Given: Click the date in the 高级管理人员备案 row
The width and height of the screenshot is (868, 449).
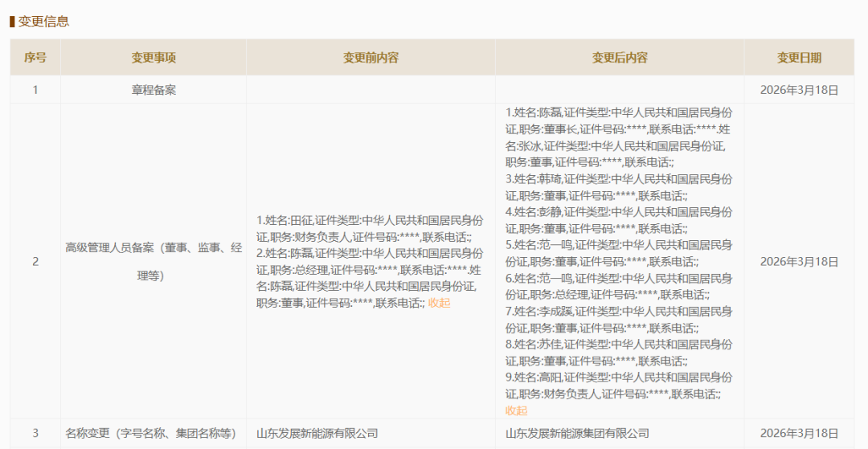Looking at the screenshot, I should 799,262.
